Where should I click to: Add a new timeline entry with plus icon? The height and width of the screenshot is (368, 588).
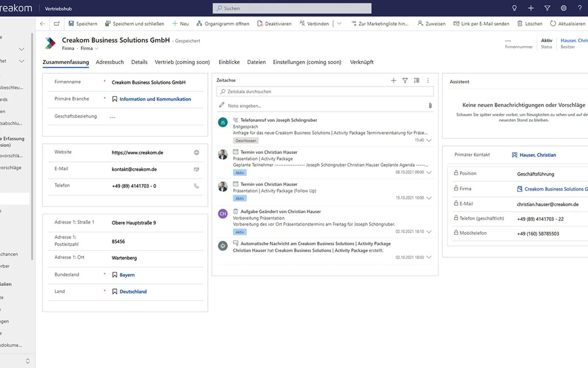(394, 81)
